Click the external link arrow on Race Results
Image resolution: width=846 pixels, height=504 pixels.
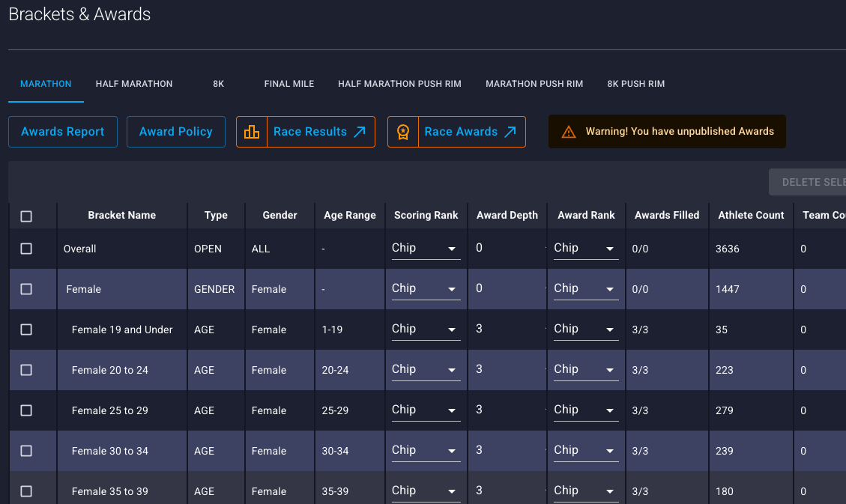360,132
